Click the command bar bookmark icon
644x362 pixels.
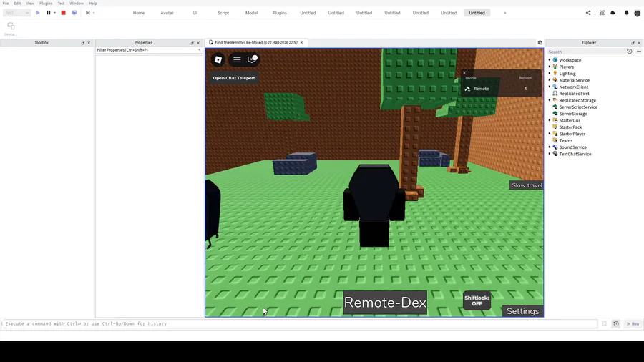point(605,324)
